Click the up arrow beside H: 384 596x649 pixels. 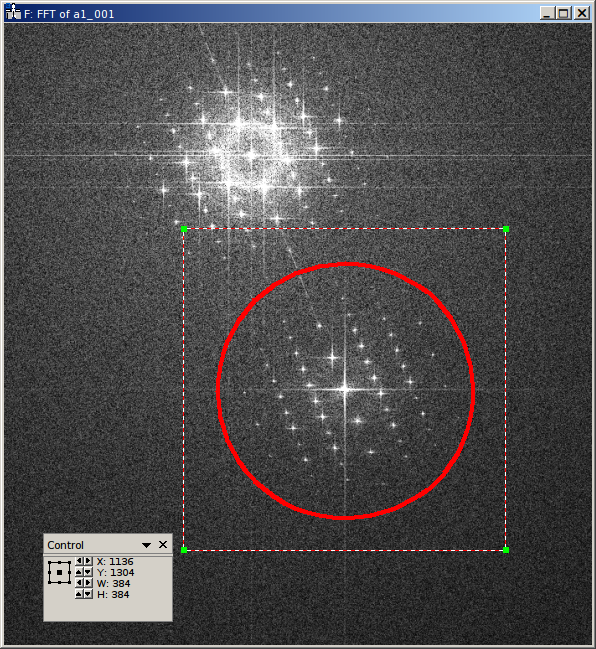click(79, 594)
